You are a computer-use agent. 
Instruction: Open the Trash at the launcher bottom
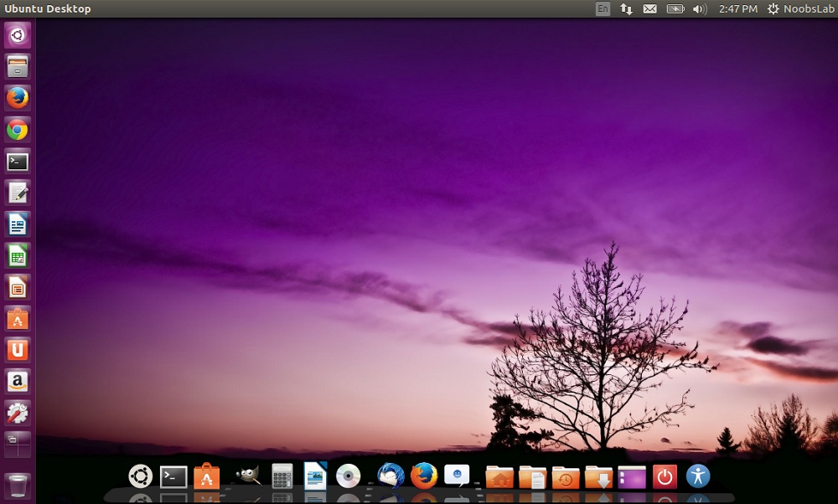(x=18, y=486)
